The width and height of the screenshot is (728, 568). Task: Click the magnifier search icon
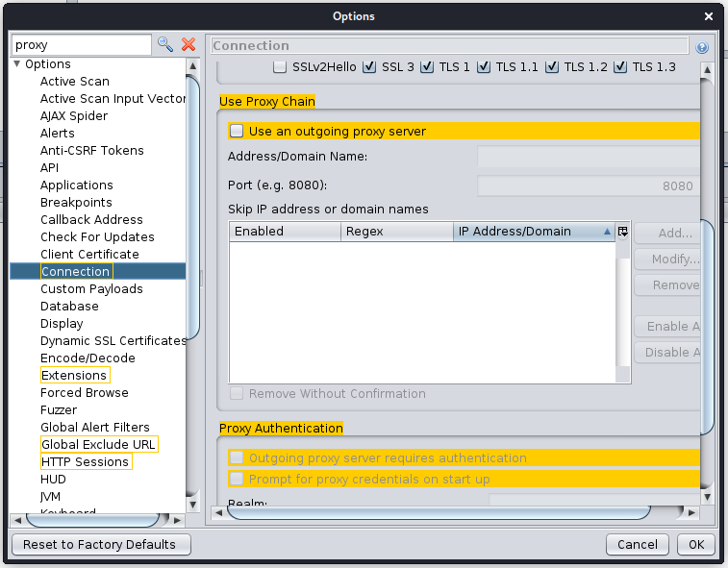tap(165, 45)
